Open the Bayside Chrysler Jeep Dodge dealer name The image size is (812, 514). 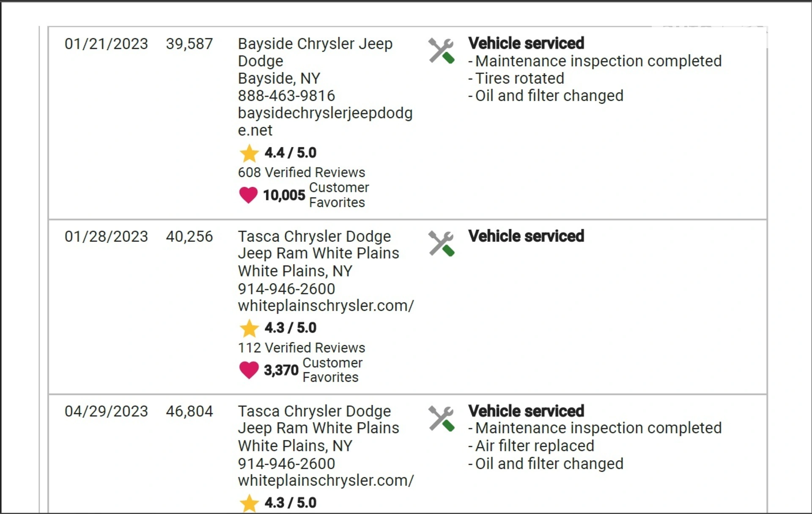[315, 52]
